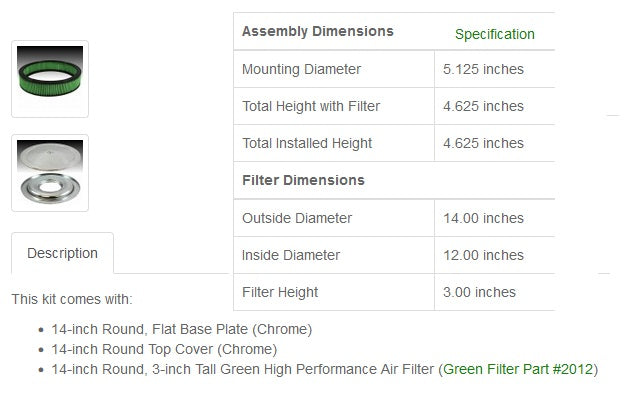Viewport: 634px width, 411px height.
Task: Select the chrome air cleaner kit thumbnail
Action: pos(50,172)
